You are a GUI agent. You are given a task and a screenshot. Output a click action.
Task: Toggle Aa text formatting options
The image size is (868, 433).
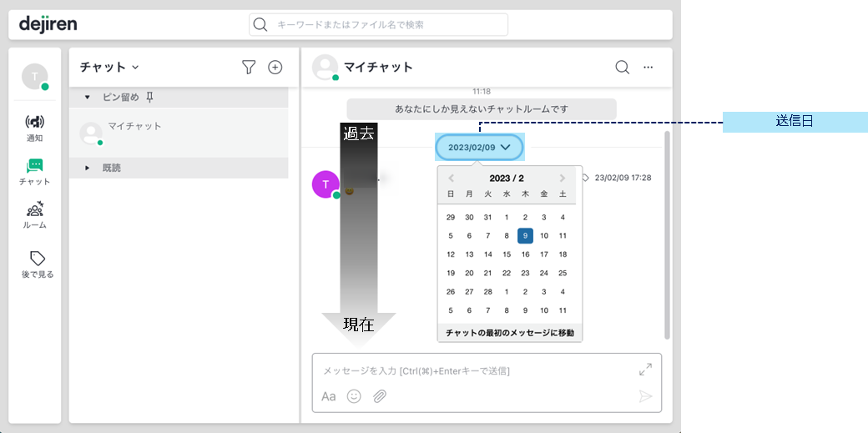[329, 396]
